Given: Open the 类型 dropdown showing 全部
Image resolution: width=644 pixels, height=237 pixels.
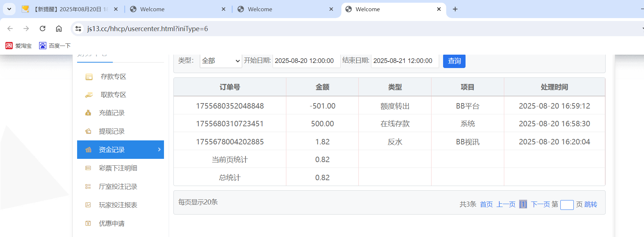Looking at the screenshot, I should [x=220, y=61].
